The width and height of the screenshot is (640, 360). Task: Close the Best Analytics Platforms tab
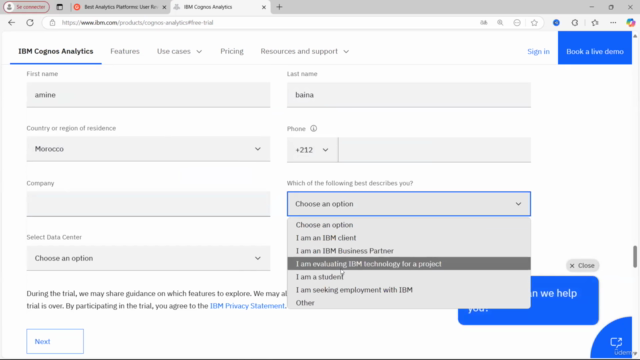164,7
